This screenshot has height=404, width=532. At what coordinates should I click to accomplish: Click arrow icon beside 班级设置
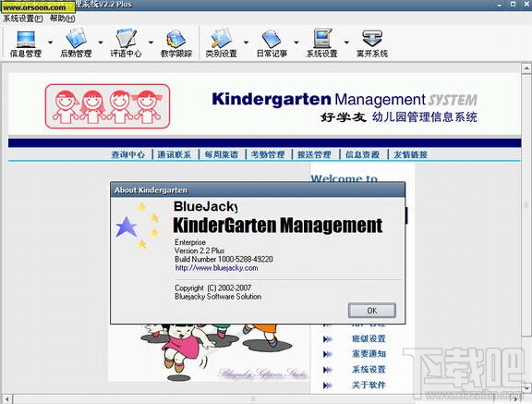coord(328,338)
